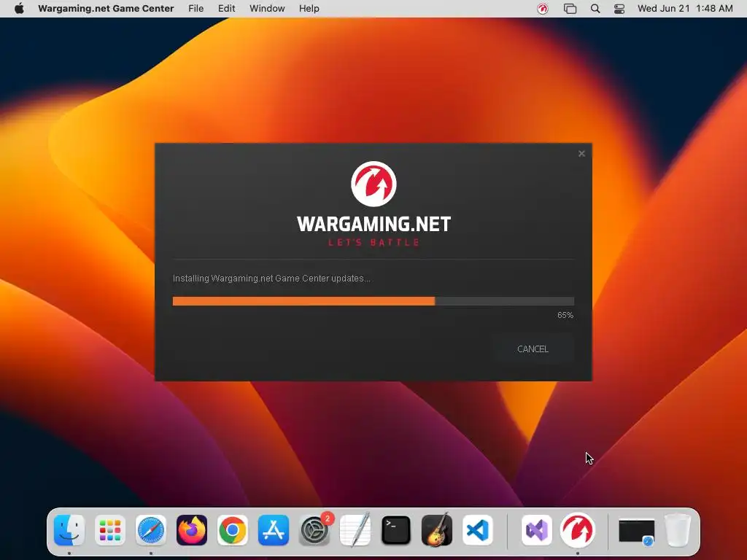Screen dimensions: 747x560
Task: Open Launchpad from the Dock
Action: (x=110, y=530)
